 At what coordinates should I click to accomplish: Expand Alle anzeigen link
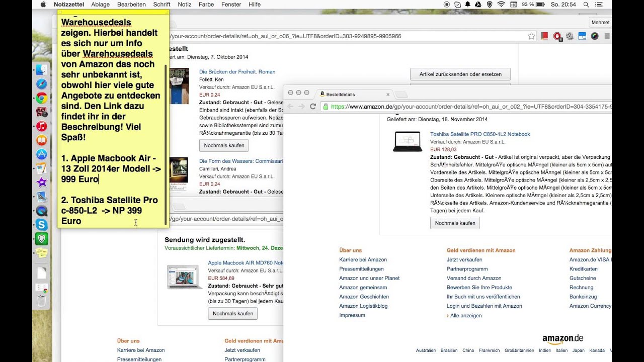(x=466, y=316)
